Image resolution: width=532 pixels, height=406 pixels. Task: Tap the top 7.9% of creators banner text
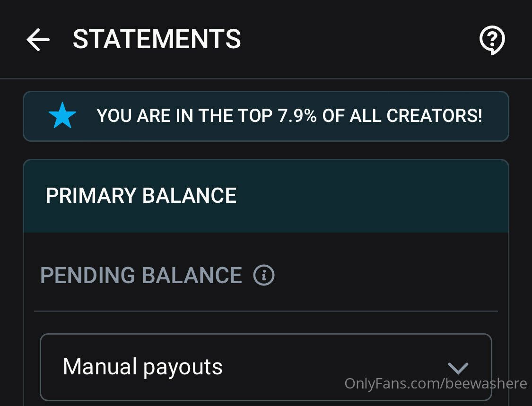289,116
